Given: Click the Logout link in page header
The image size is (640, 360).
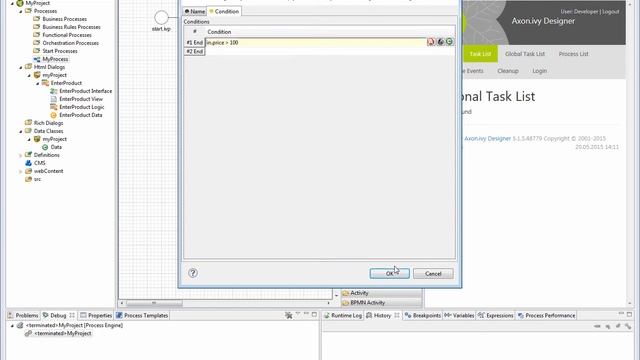Looking at the screenshot, I should [x=611, y=12].
